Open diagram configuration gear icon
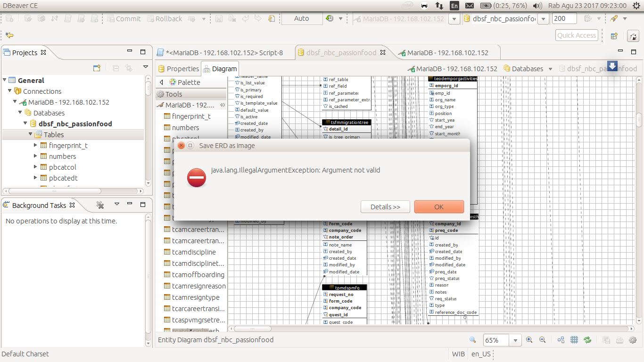The width and height of the screenshot is (644, 362). pos(633,340)
